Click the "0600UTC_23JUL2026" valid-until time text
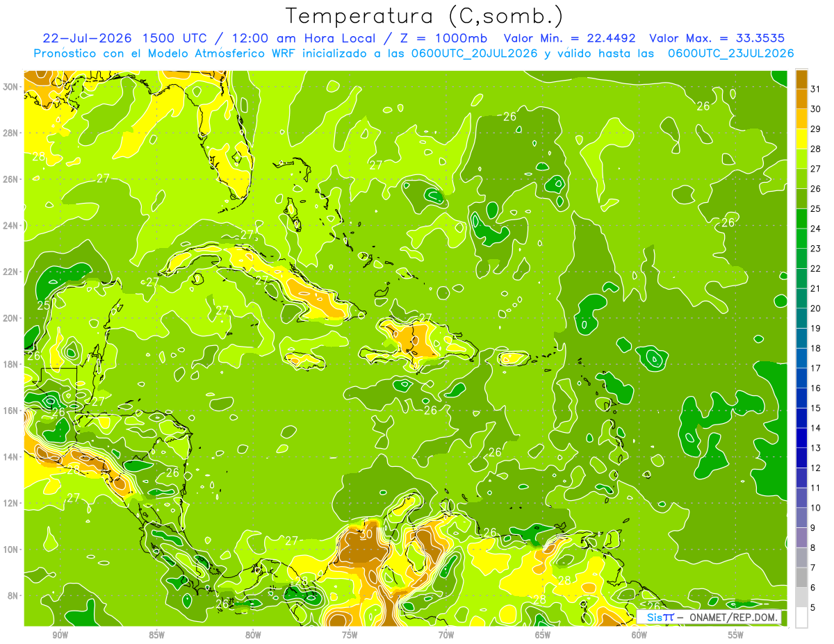This screenshot has height=644, width=834. click(x=730, y=53)
